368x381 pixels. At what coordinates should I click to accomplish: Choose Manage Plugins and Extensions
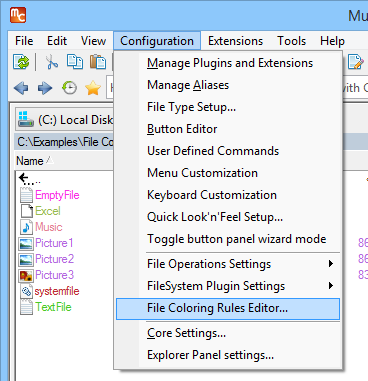(x=228, y=63)
